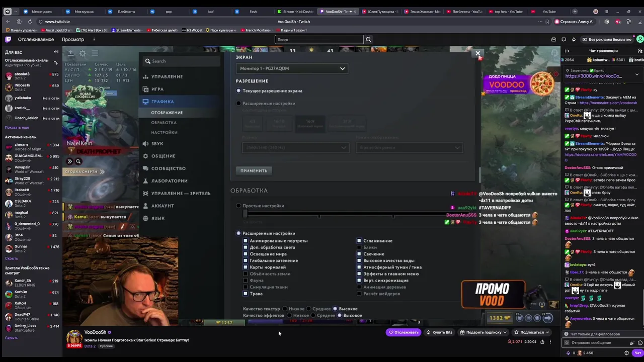This screenshot has height=362, width=644.
Task: Click the Применить button
Action: tap(254, 170)
